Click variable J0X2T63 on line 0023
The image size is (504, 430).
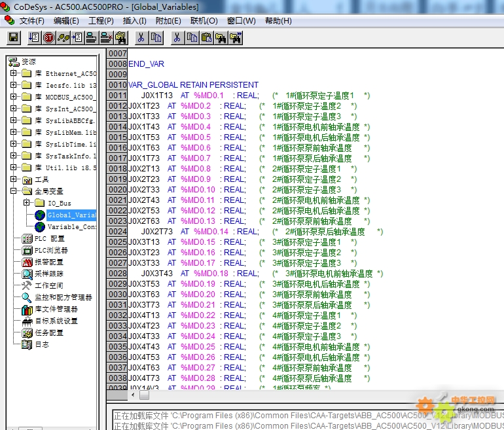(x=144, y=221)
